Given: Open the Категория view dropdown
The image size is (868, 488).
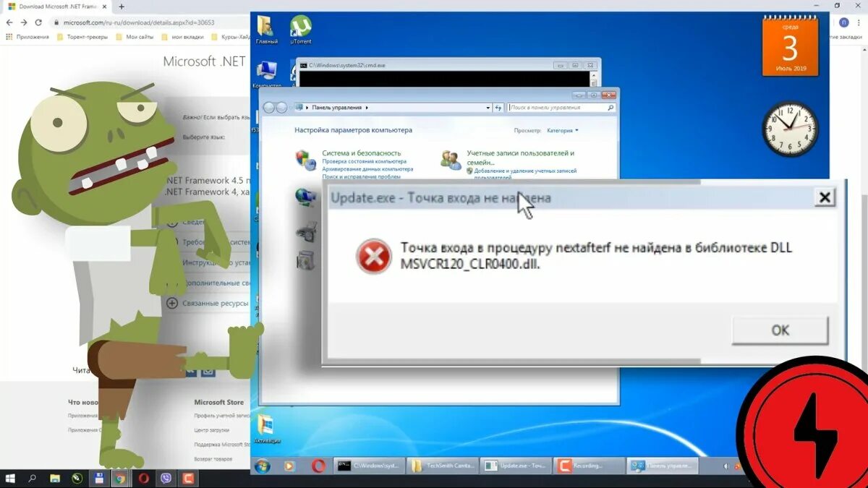Looking at the screenshot, I should (563, 131).
